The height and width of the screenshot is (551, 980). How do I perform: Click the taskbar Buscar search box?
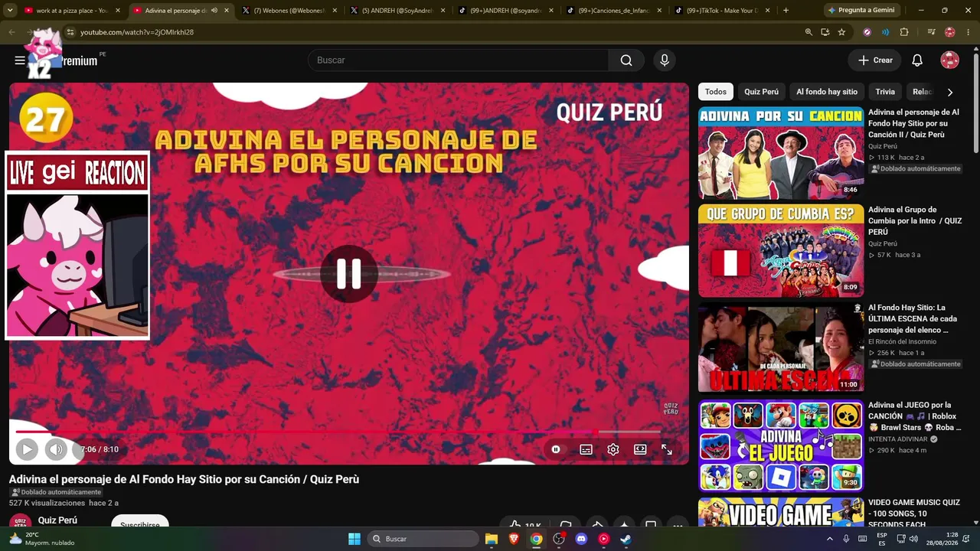(x=423, y=539)
